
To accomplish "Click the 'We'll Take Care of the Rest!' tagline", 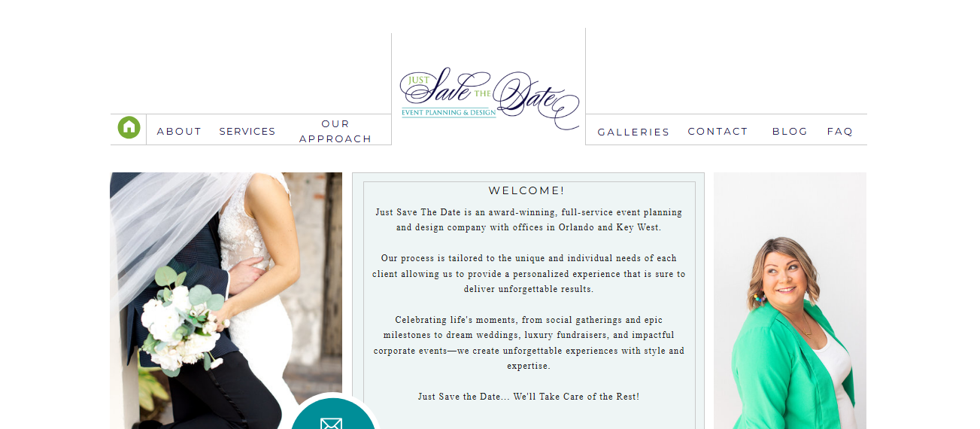I will click(x=576, y=397).
